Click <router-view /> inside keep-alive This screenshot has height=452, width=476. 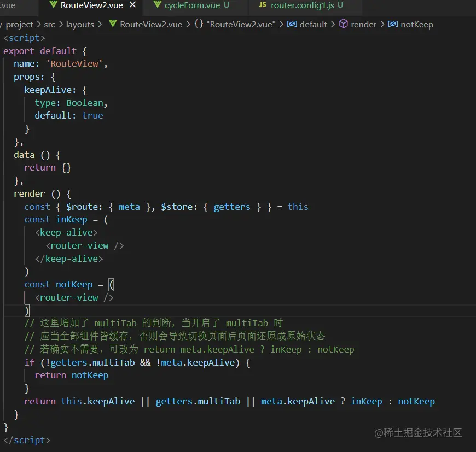point(85,245)
